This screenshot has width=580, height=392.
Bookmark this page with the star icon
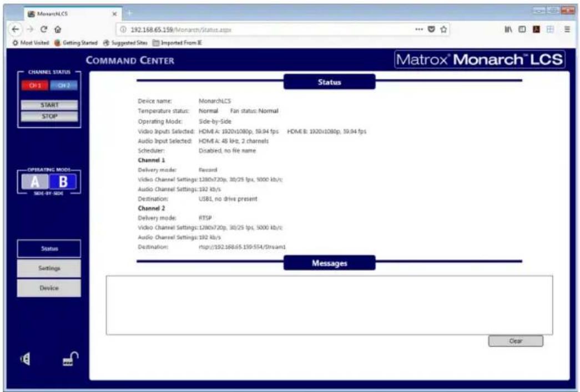click(x=443, y=29)
